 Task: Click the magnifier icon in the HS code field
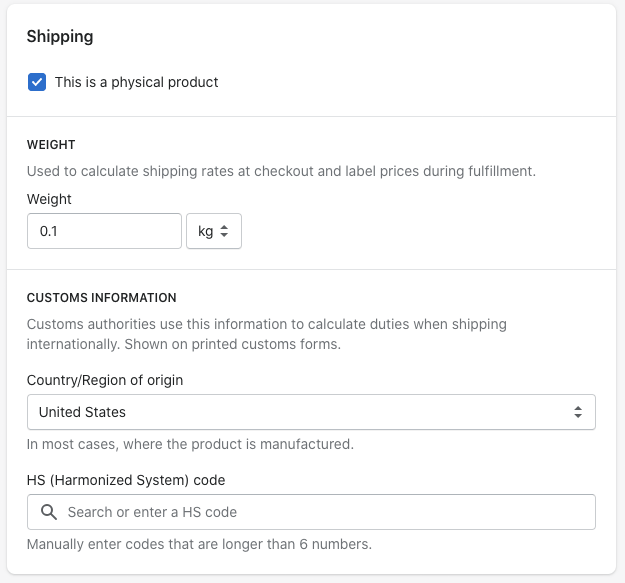pyautogui.click(x=48, y=512)
